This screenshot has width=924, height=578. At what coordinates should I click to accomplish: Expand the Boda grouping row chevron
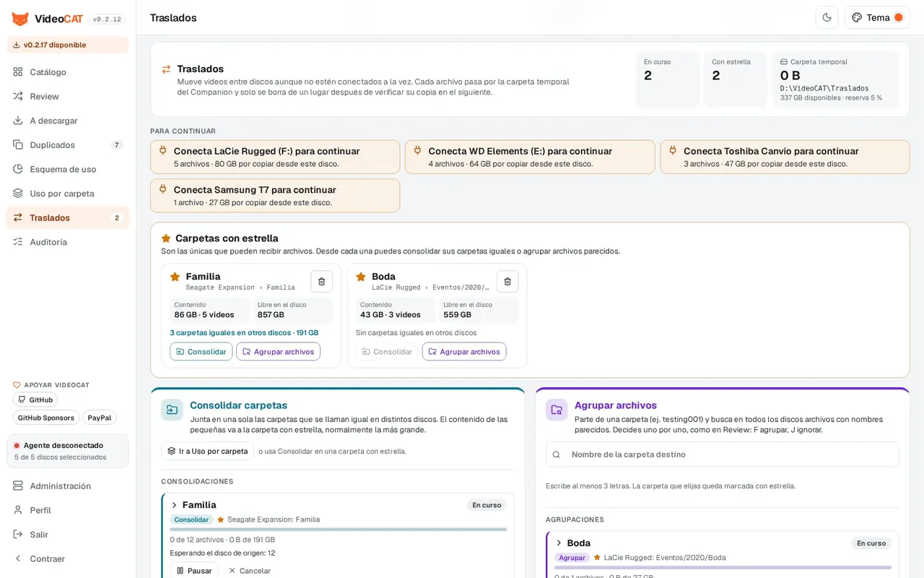[559, 543]
